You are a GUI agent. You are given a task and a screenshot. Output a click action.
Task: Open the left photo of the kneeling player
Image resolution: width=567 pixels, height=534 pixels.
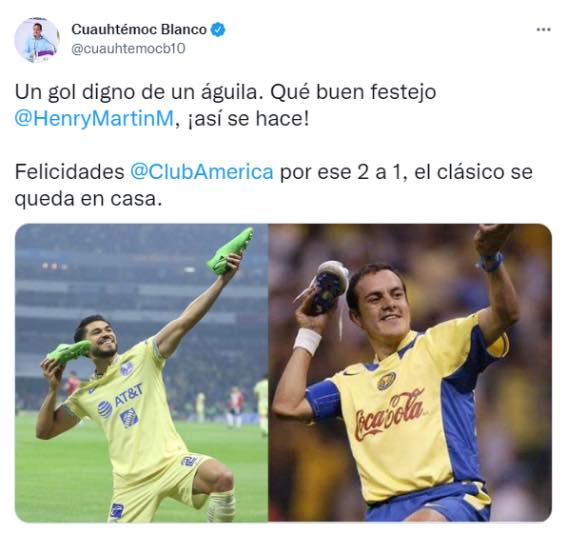tap(141, 373)
